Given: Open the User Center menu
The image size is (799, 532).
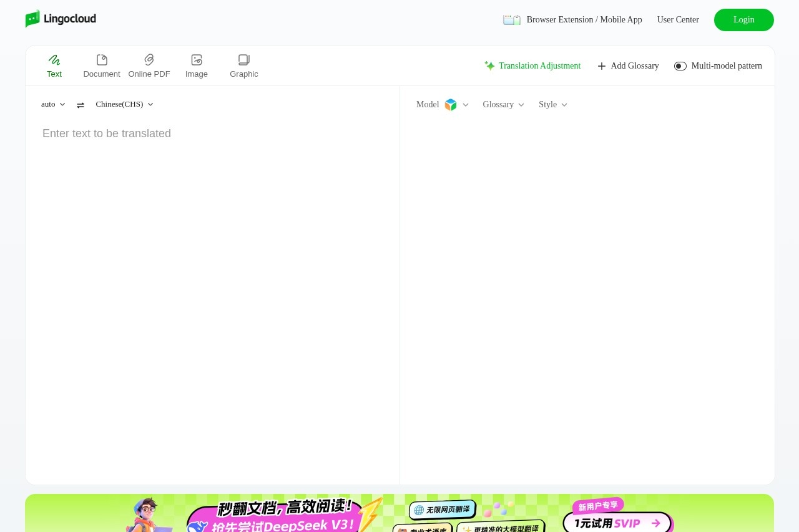Looking at the screenshot, I should point(678,19).
